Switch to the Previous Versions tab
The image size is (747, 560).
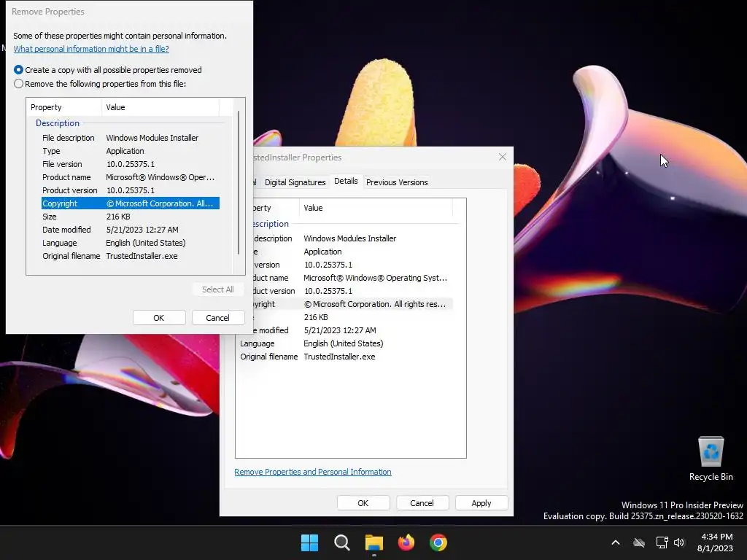(x=397, y=182)
